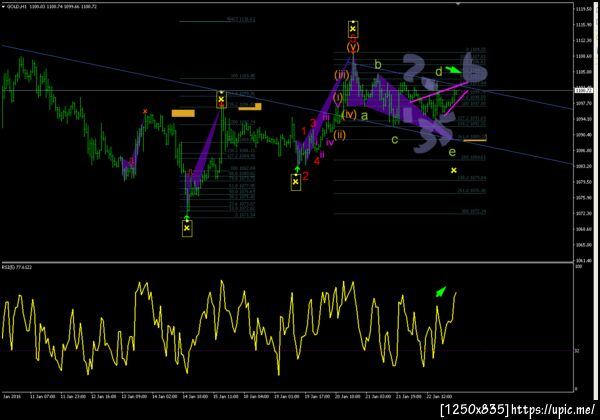
Task: Click the 11 Jan 07:00 time label
Action: tap(42, 396)
